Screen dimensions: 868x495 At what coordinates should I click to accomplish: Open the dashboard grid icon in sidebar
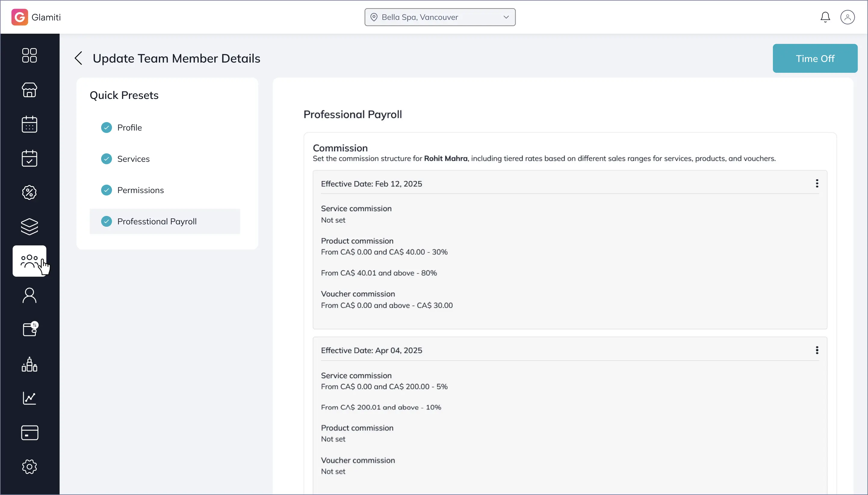29,55
